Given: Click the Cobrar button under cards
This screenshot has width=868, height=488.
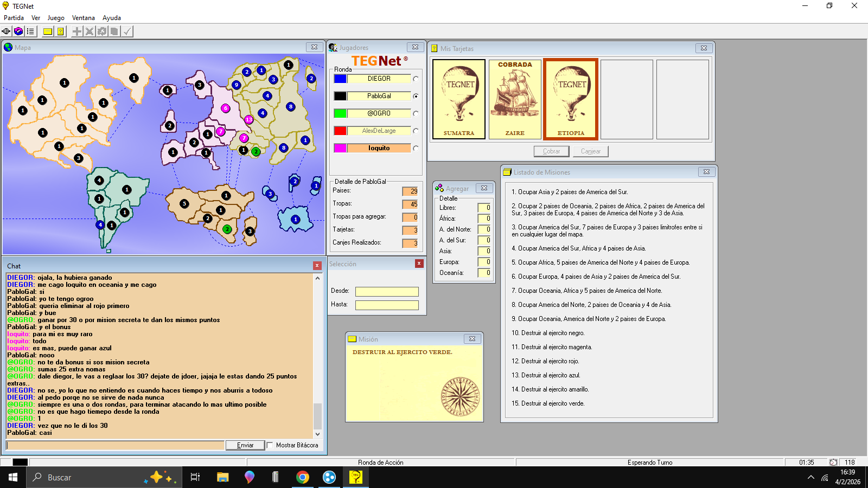Looking at the screenshot, I should click(x=551, y=151).
